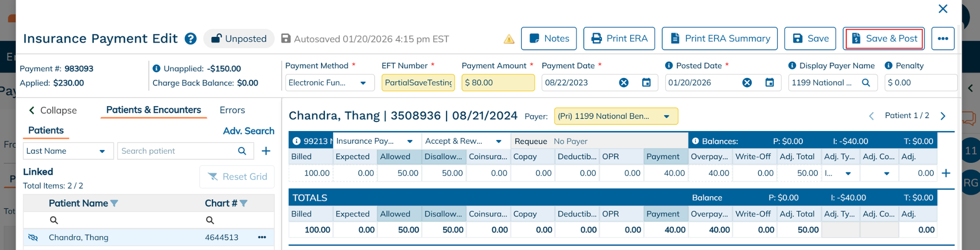Screen dimensions: 980x250
Task: Go to next patient arrow
Action: point(943,116)
